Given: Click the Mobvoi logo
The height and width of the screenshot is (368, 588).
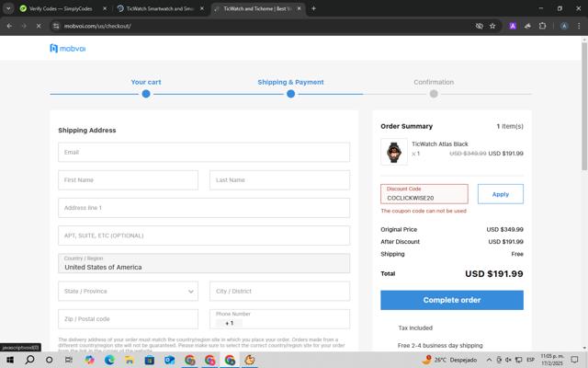Looking at the screenshot, I should (x=67, y=49).
